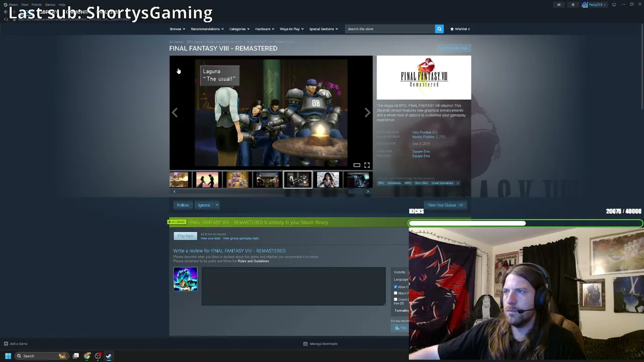Open the Friends menu
This screenshot has height=362, width=644.
(x=36, y=5)
